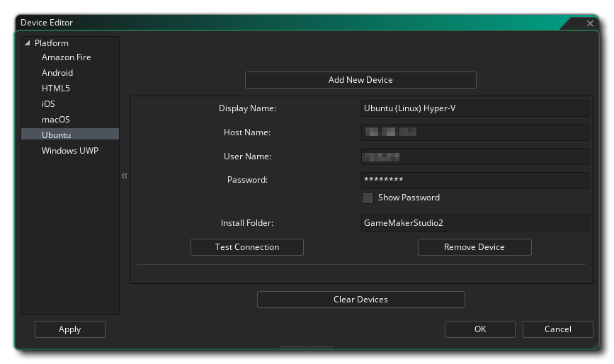
Task: Edit the Display Name field
Action: tap(474, 108)
